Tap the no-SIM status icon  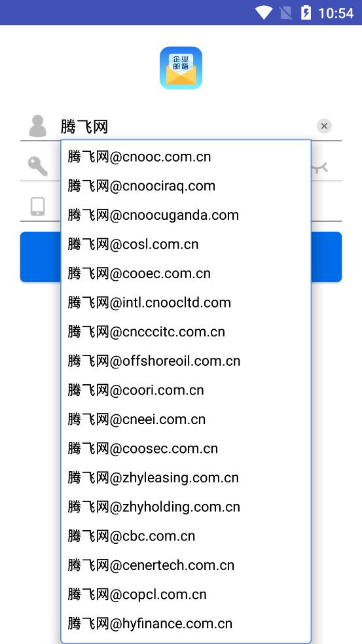285,12
